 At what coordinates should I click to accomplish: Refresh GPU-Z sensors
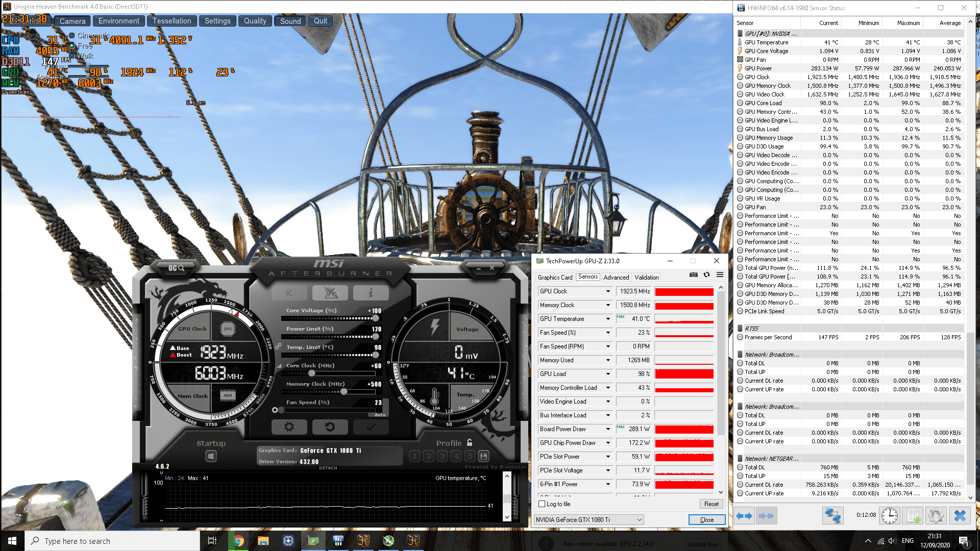pos(706,274)
